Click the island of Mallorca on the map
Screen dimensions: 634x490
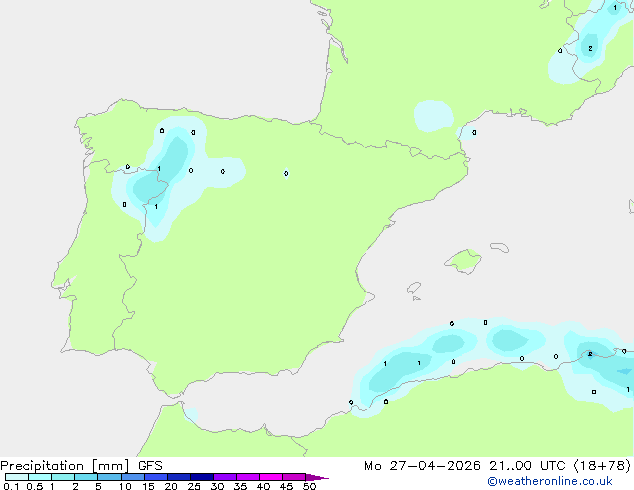pyautogui.click(x=464, y=261)
